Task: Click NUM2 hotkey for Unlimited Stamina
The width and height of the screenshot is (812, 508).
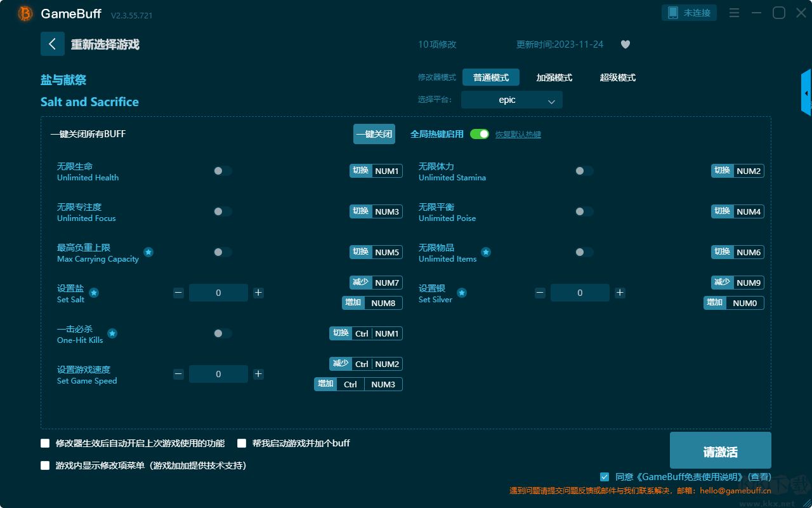Action: pos(738,171)
